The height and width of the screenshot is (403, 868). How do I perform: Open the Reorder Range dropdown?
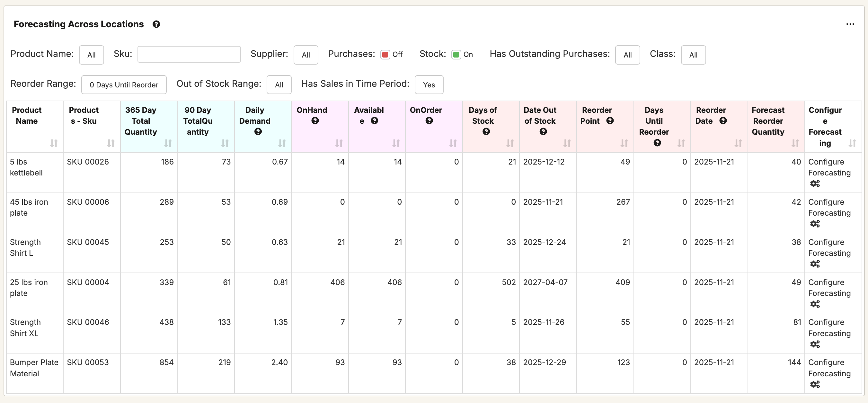(x=124, y=85)
